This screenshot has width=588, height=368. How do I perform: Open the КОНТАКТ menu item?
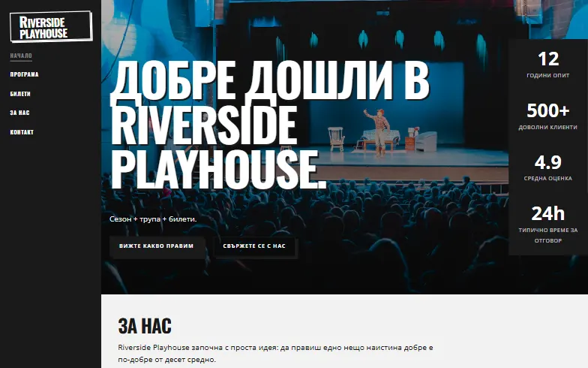(x=22, y=132)
